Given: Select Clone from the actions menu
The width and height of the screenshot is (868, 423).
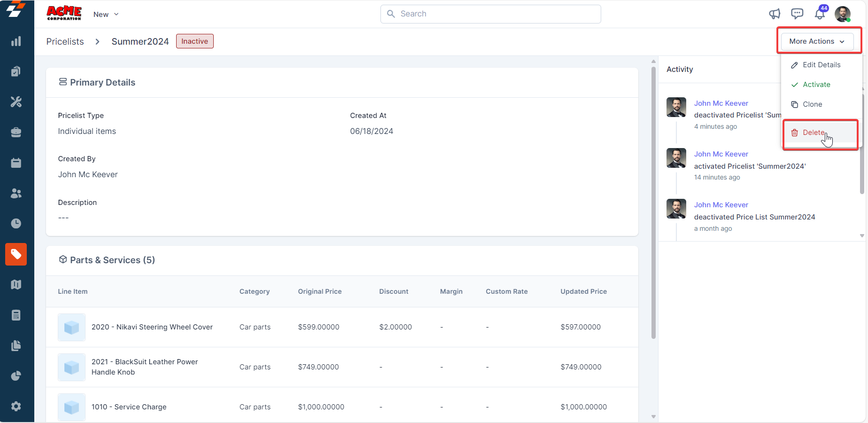Looking at the screenshot, I should (x=812, y=104).
